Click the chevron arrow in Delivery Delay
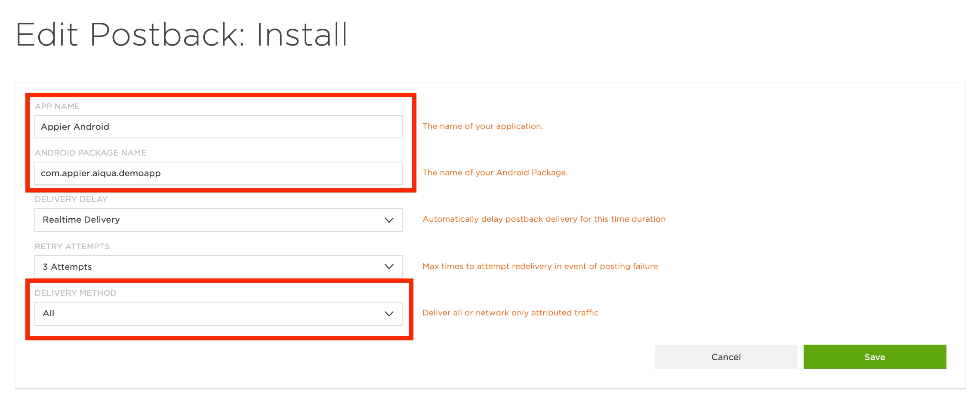The width and height of the screenshot is (980, 416). click(x=389, y=220)
